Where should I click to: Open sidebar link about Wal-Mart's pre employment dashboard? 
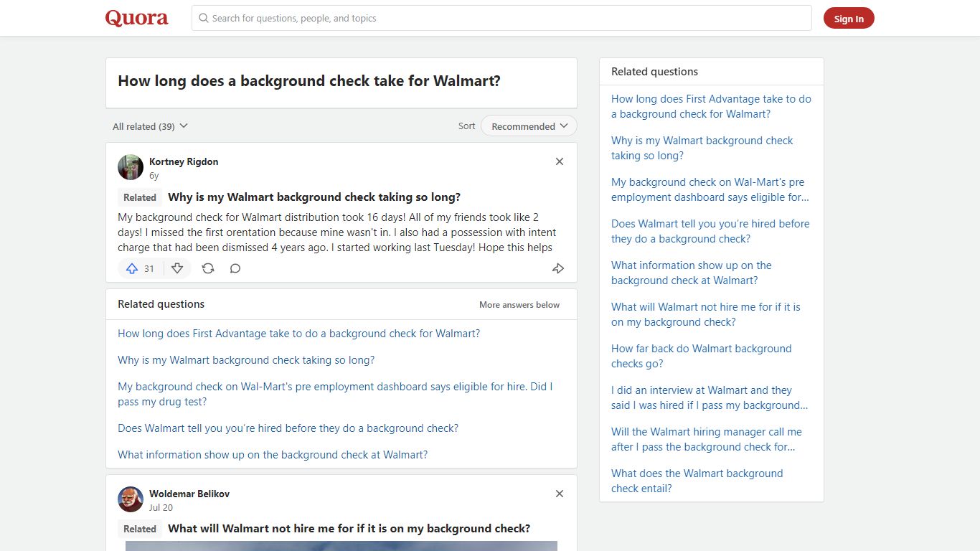[710, 189]
